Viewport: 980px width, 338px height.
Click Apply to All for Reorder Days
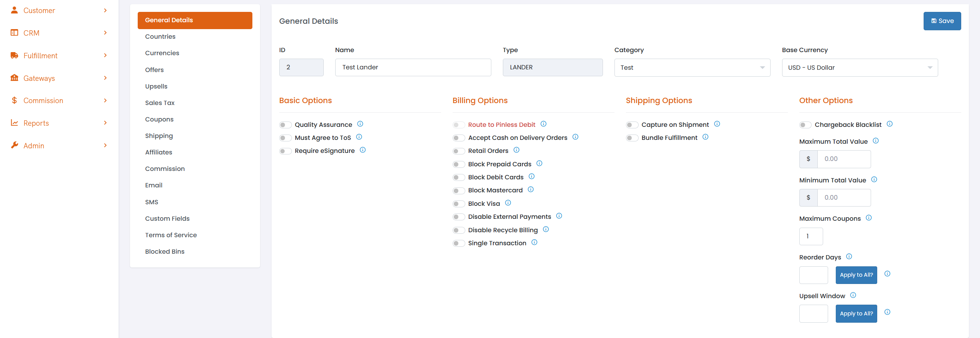click(x=856, y=275)
